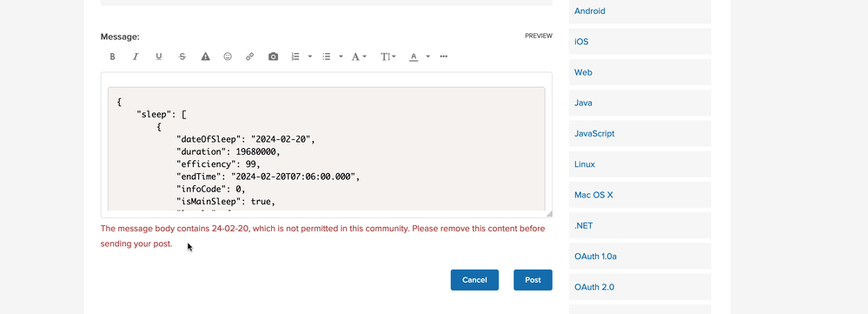This screenshot has height=314, width=868.
Task: Select the error text about 24-02-20
Action: (x=322, y=236)
